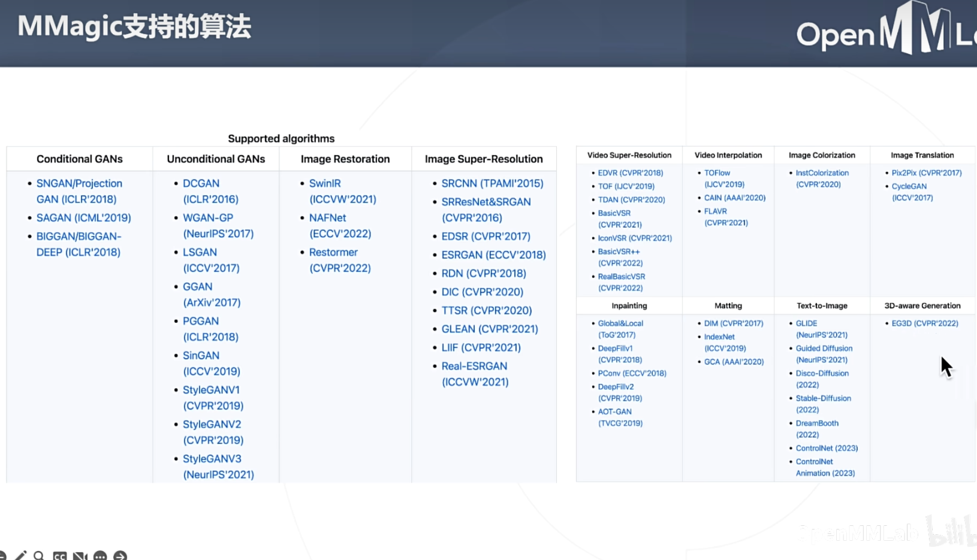This screenshot has width=977, height=560.
Task: Click the SRResNet&SRGAN link
Action: [x=486, y=210]
